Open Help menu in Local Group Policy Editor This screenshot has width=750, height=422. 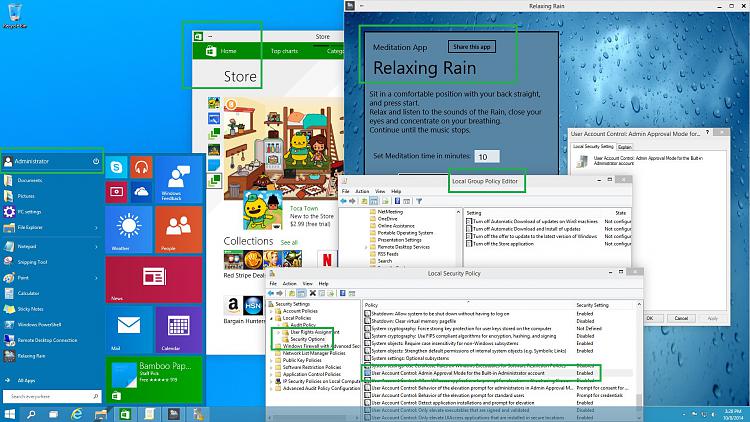(x=396, y=191)
